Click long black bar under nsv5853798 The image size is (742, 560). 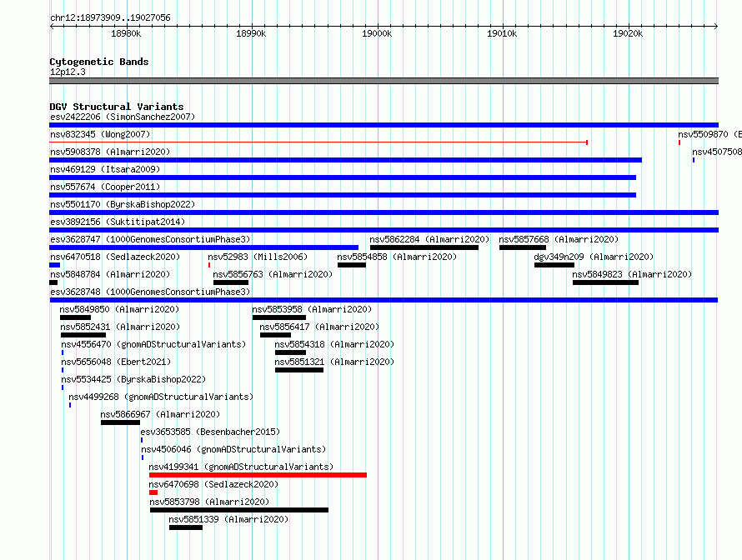tap(239, 510)
